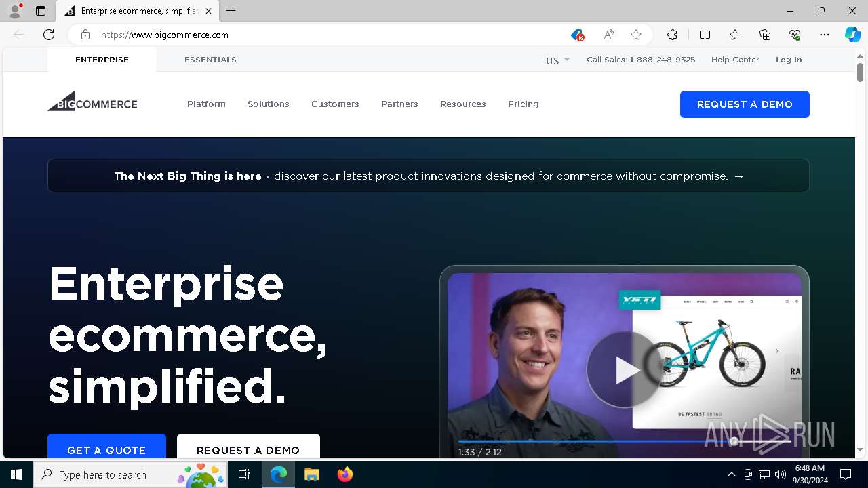868x488 pixels.
Task: Click the header REQUEST A DEMO button
Action: 745,104
